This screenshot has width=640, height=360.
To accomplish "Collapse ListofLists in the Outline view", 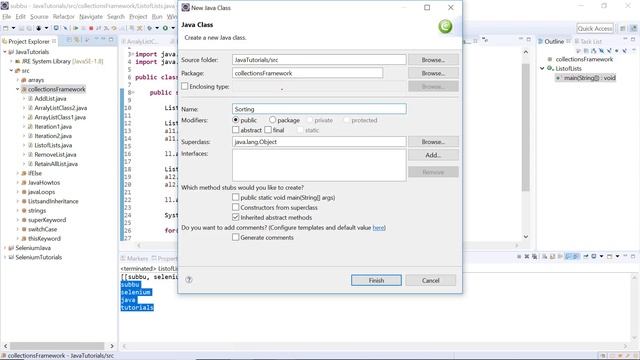I will [x=542, y=68].
